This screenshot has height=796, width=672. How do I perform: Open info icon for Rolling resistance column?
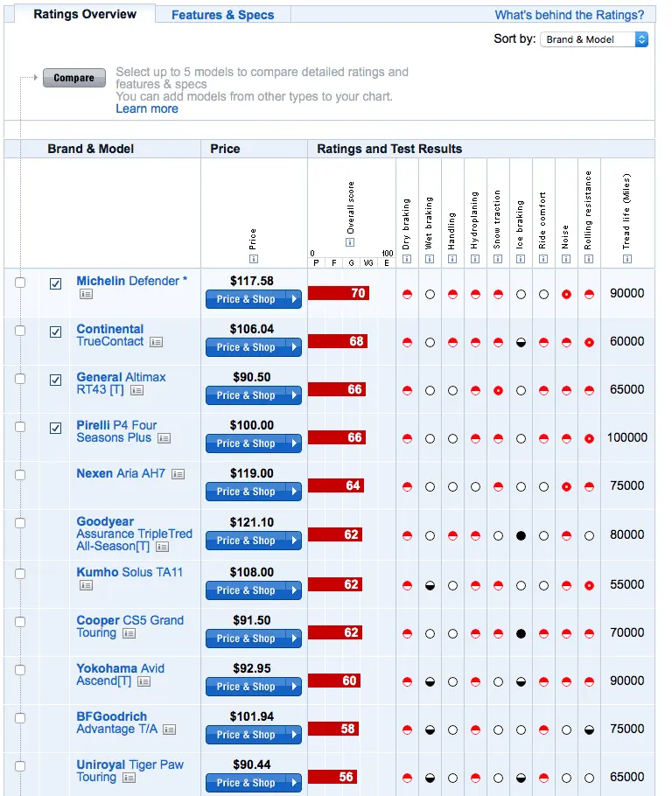click(x=589, y=259)
